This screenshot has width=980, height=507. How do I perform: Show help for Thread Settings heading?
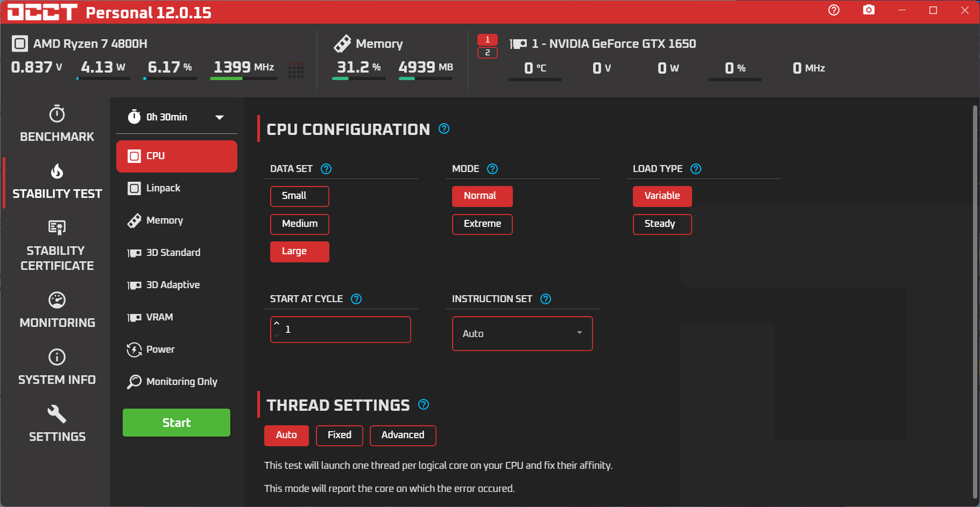click(x=424, y=404)
